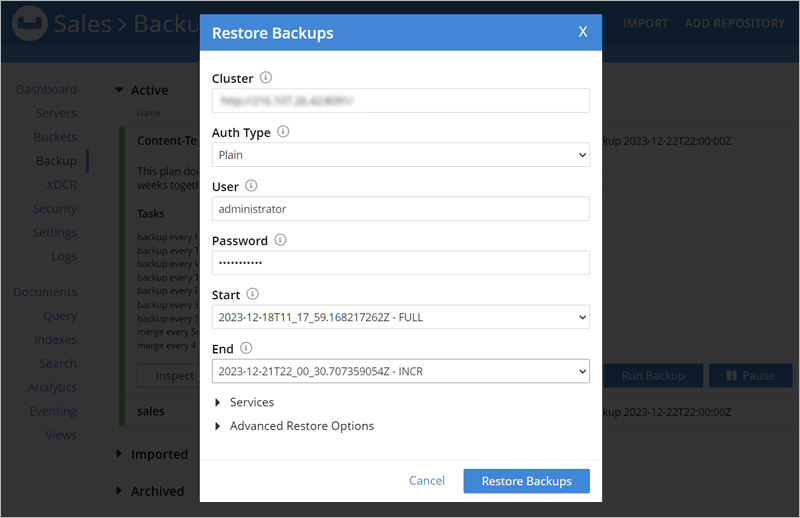Open Query in the sidebar
Image resolution: width=800 pixels, height=518 pixels.
60,316
